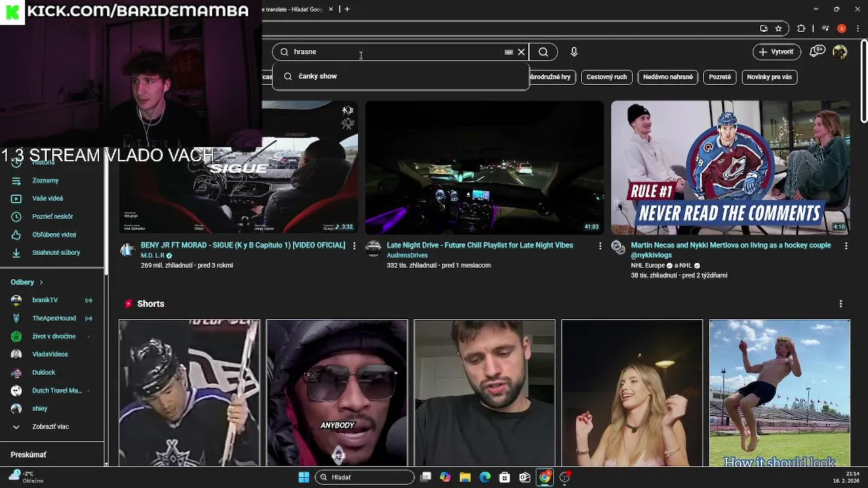Viewport: 868px width, 488px height.
Task: Click the Vytvoriť create button
Action: coord(777,52)
